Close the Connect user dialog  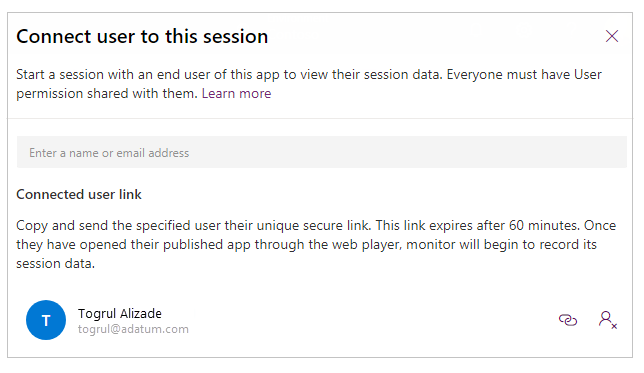612,36
